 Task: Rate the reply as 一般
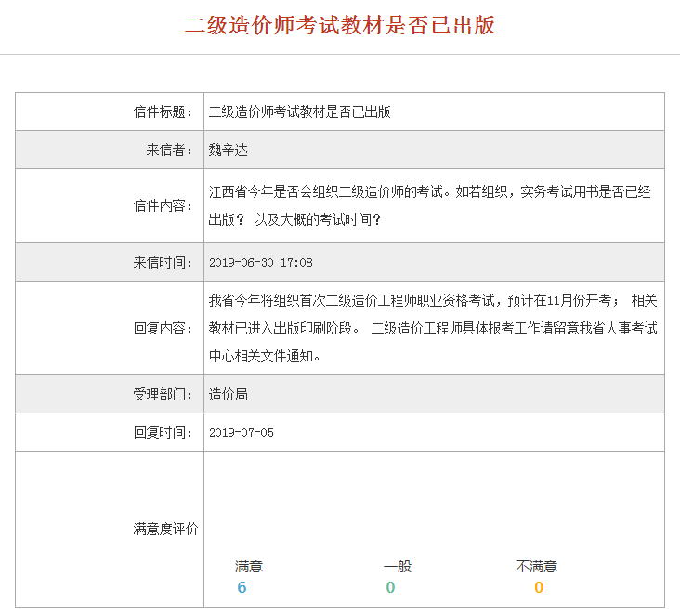(397, 566)
